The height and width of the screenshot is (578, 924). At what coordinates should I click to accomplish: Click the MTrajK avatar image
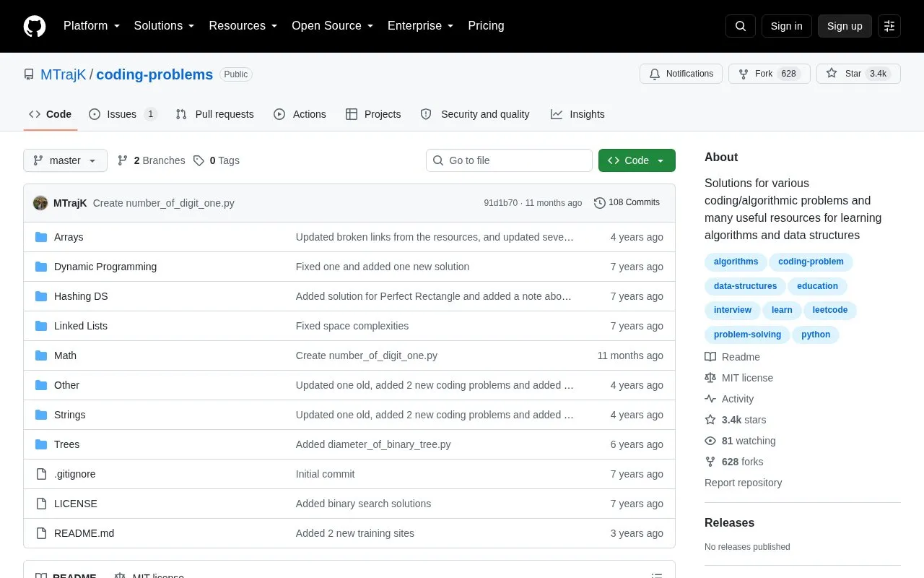pyautogui.click(x=40, y=203)
